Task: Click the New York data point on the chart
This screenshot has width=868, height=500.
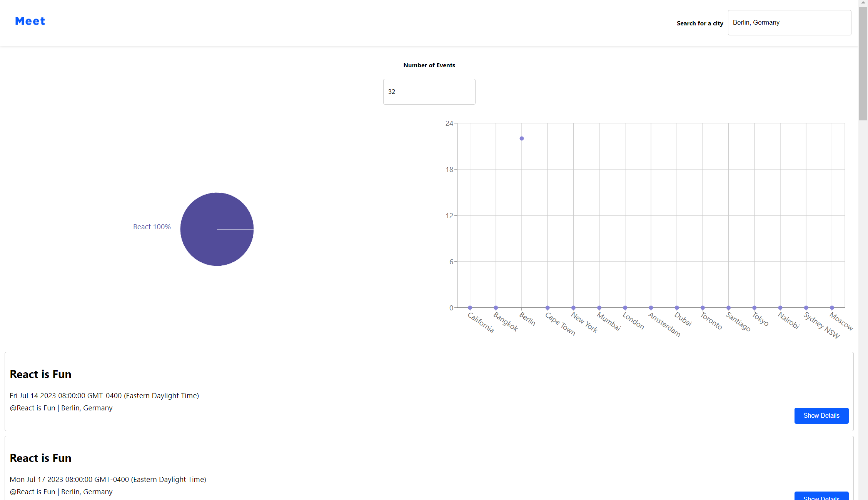Action: [x=573, y=307]
